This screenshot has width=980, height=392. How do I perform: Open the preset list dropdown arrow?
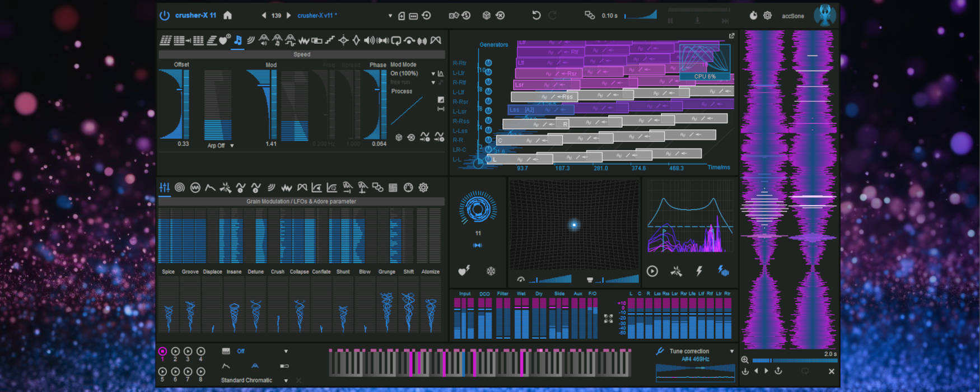point(390,16)
